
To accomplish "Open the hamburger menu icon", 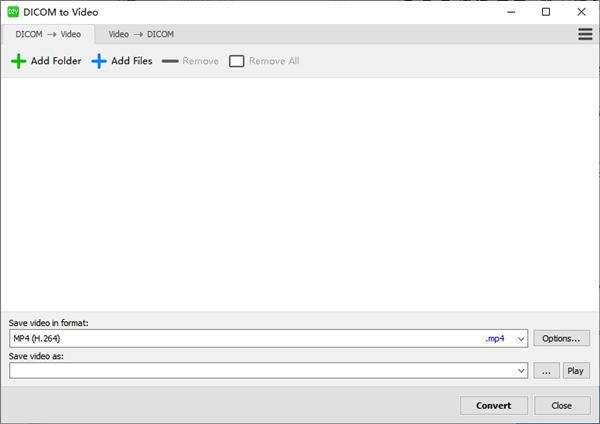I will tap(585, 34).
